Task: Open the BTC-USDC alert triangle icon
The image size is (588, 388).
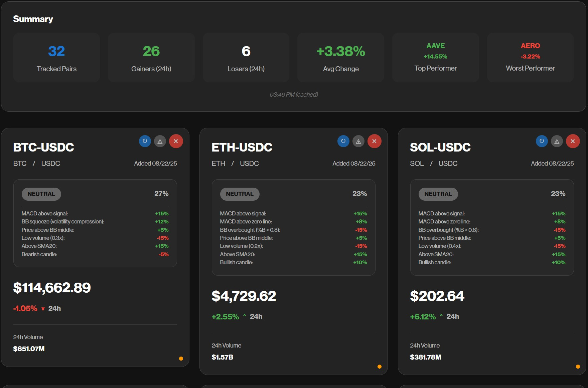Action: click(160, 141)
